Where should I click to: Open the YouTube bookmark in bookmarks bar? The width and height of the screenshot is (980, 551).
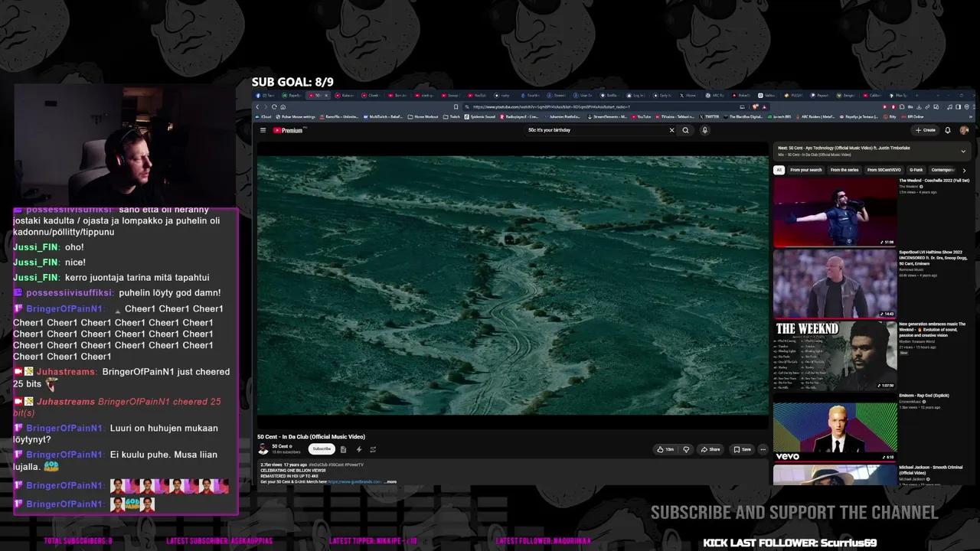click(x=642, y=117)
